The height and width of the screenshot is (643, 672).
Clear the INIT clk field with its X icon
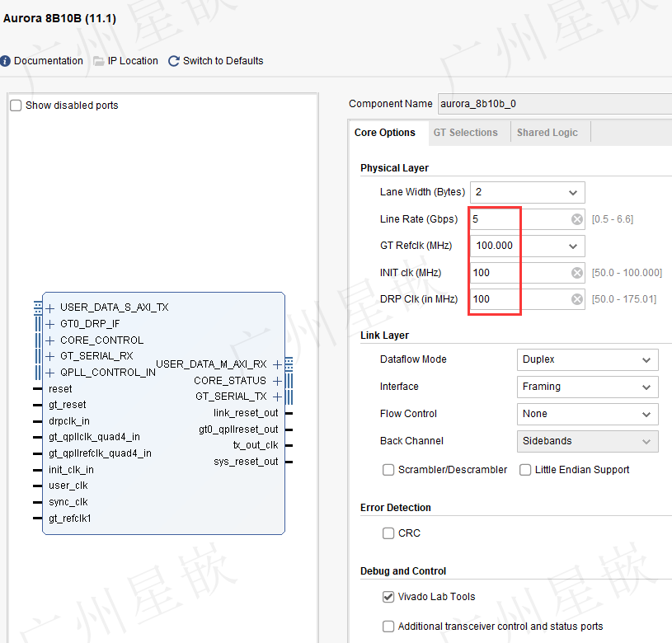tap(577, 273)
